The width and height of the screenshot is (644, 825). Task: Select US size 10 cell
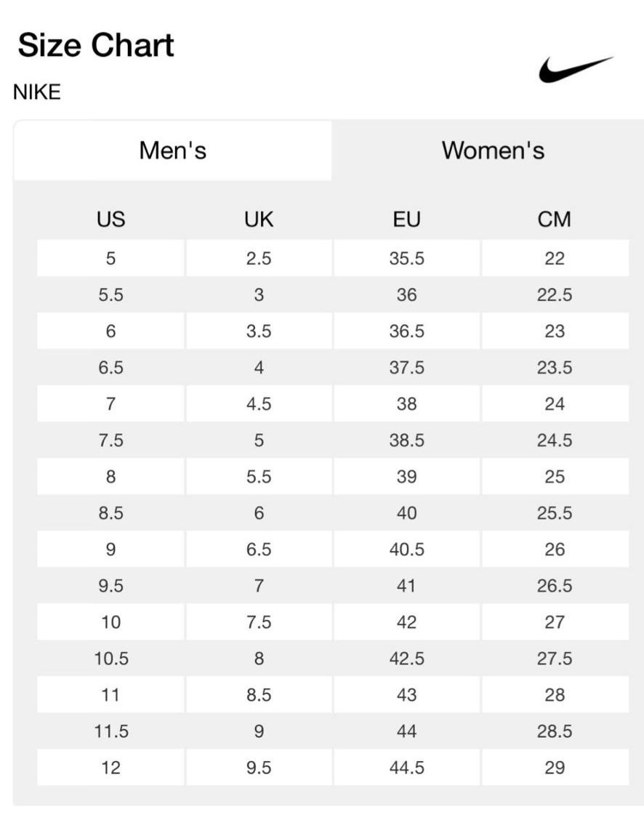[110, 622]
